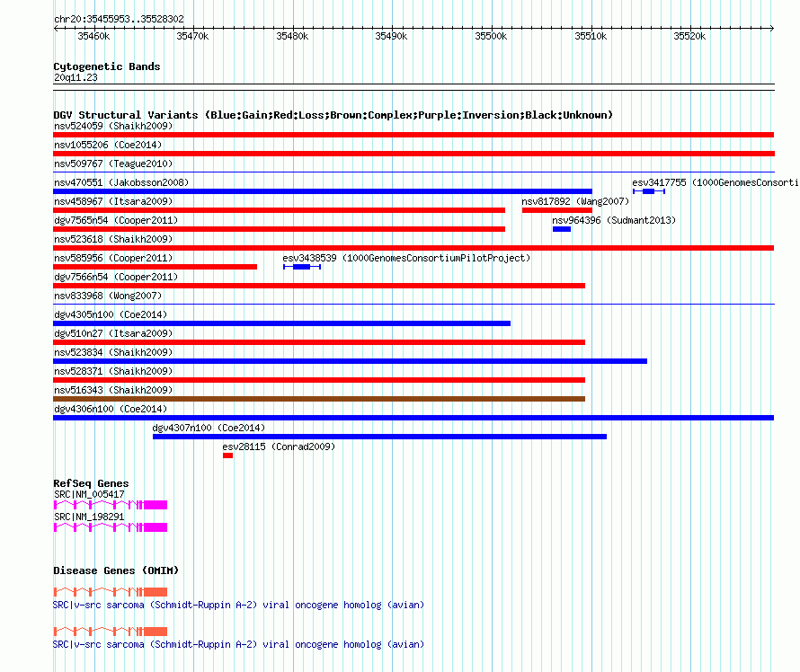
Task: Click the Disease Genes (OMIM) track title
Action: pyautogui.click(x=116, y=570)
